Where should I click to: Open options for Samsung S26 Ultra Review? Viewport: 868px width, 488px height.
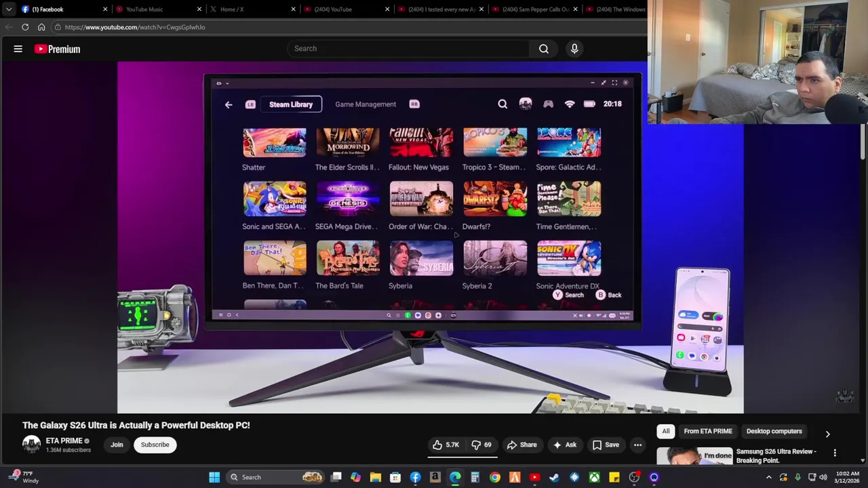point(835,453)
